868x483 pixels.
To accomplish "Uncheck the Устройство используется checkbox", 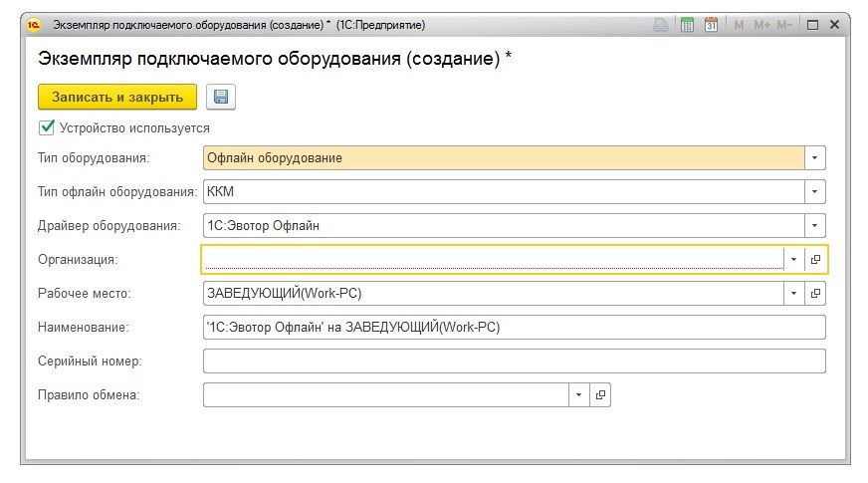I will (47, 127).
